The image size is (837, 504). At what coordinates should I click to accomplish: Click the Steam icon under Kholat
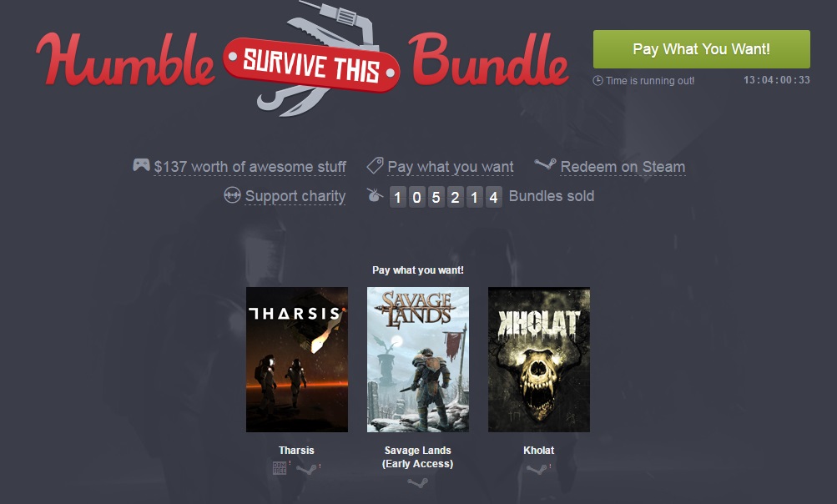(537, 469)
